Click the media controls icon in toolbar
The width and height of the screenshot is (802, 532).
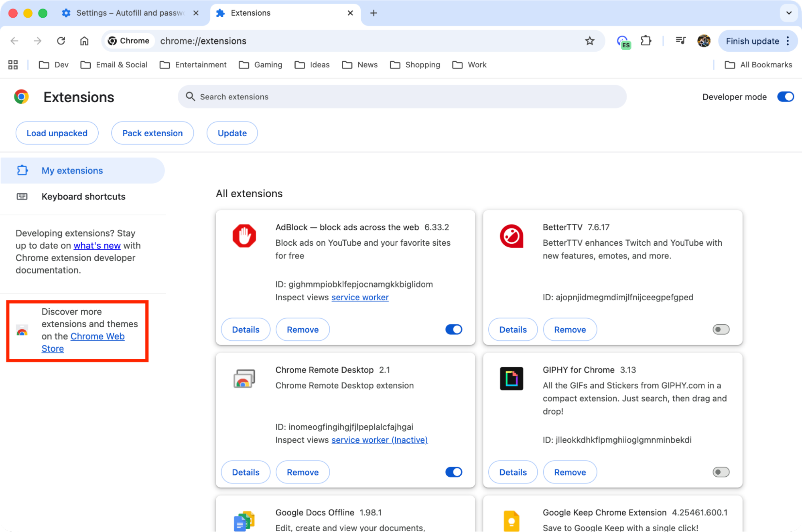coord(680,40)
